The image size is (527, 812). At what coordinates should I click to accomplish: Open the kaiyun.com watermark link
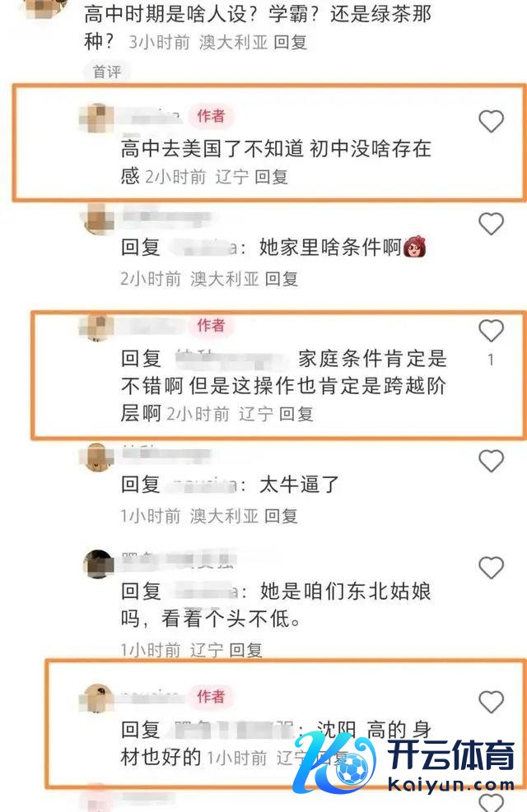(x=450, y=785)
